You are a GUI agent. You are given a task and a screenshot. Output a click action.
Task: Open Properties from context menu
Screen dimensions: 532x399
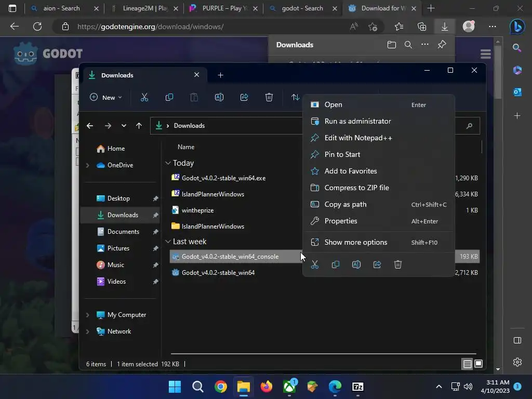tap(378, 221)
